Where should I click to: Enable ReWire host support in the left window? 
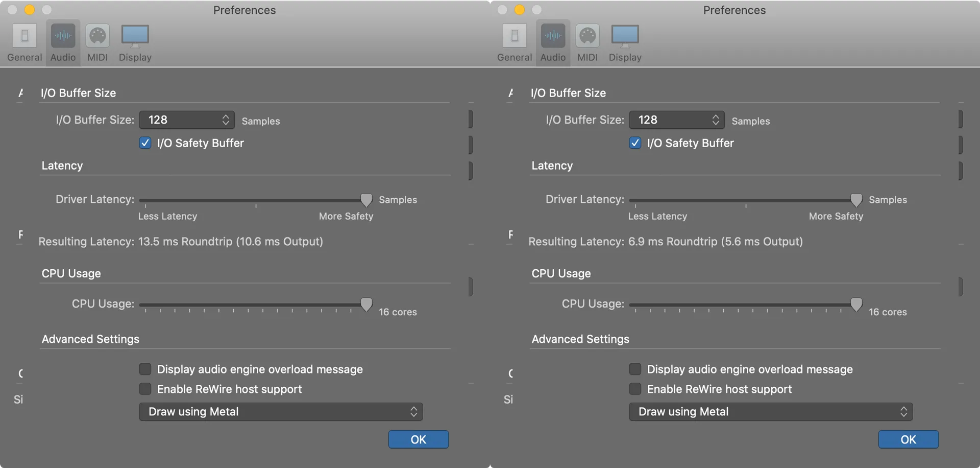click(145, 389)
